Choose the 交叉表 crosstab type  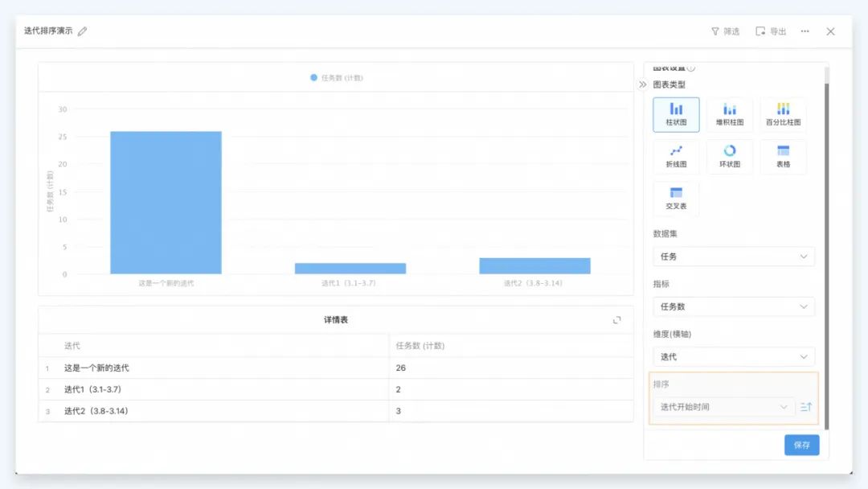676,199
